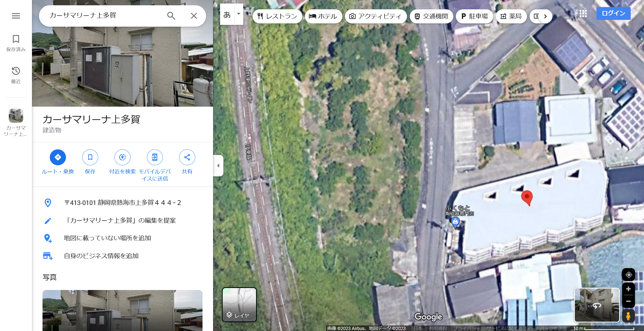Click the blue ログイン button
644x331 pixels.
pyautogui.click(x=613, y=13)
